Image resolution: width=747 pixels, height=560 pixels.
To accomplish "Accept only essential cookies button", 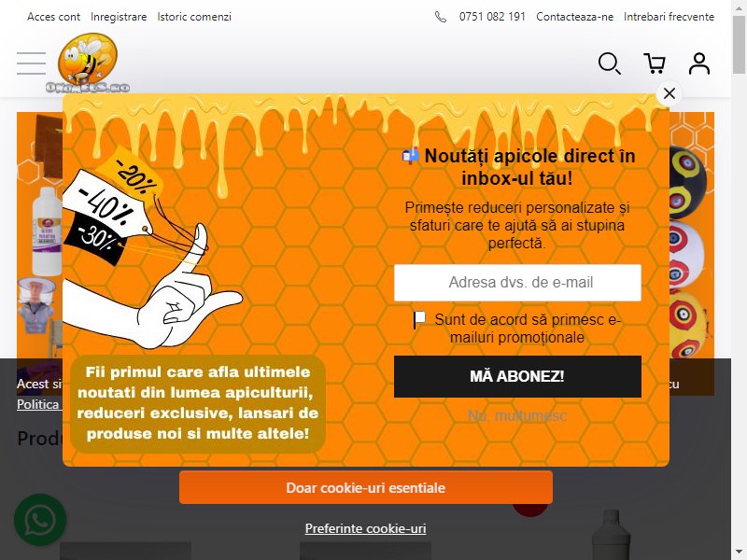I will click(366, 487).
